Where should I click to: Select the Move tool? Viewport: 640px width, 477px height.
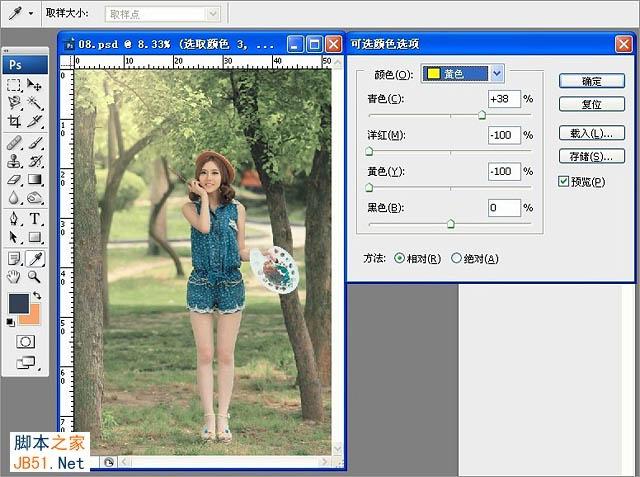coord(35,85)
